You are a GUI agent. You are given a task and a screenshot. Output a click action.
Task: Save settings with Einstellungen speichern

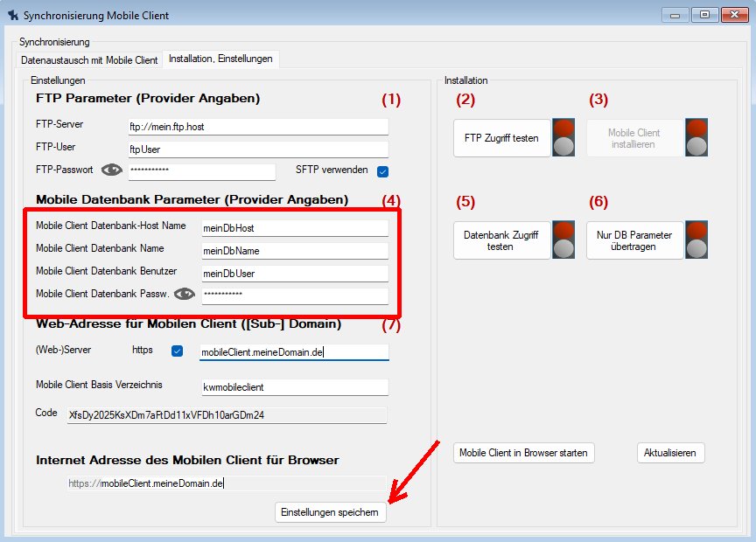click(x=330, y=512)
